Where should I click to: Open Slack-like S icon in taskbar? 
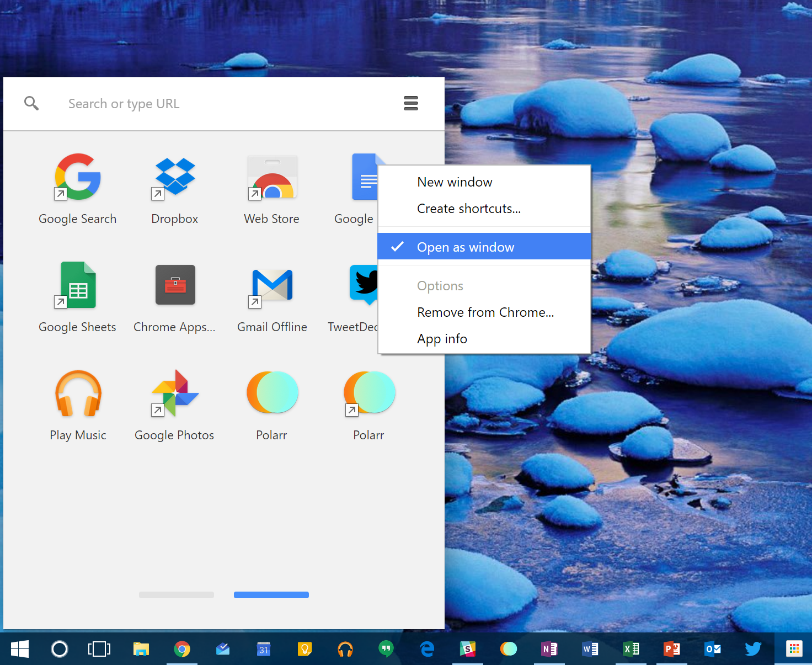tap(468, 649)
